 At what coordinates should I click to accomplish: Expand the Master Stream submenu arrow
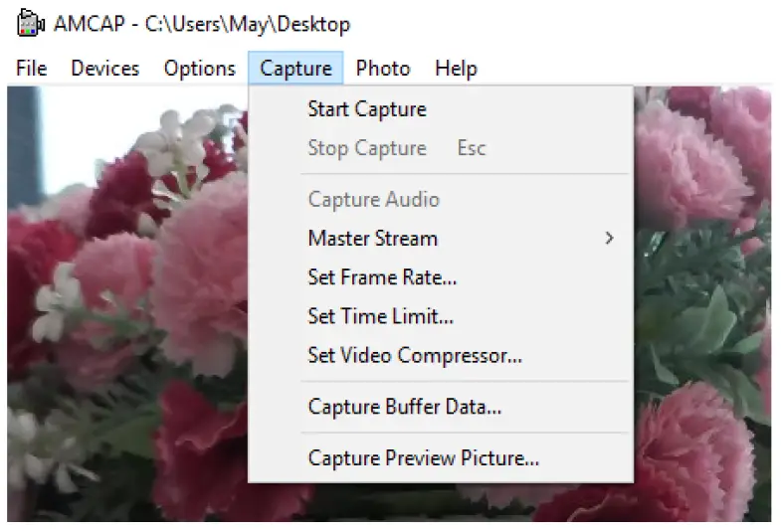click(x=609, y=239)
